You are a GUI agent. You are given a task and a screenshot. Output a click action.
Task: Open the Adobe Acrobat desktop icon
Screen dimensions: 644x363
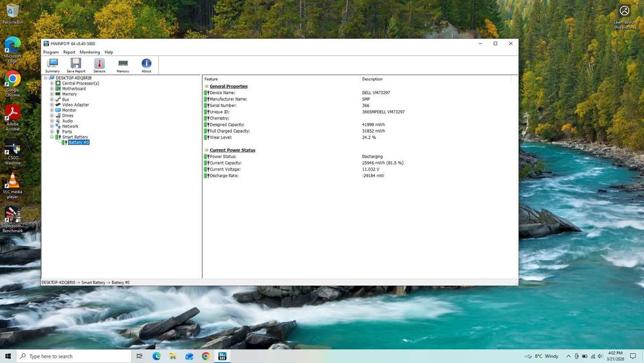(12, 117)
